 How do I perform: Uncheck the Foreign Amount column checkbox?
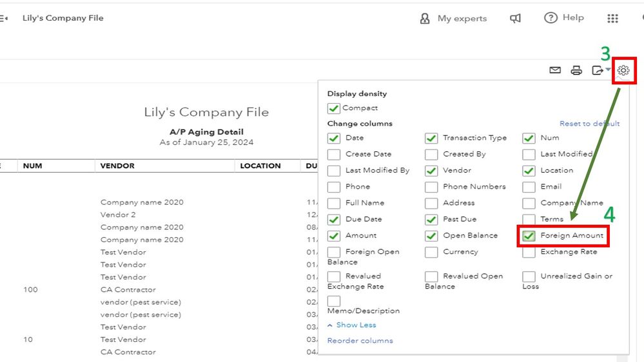click(529, 236)
